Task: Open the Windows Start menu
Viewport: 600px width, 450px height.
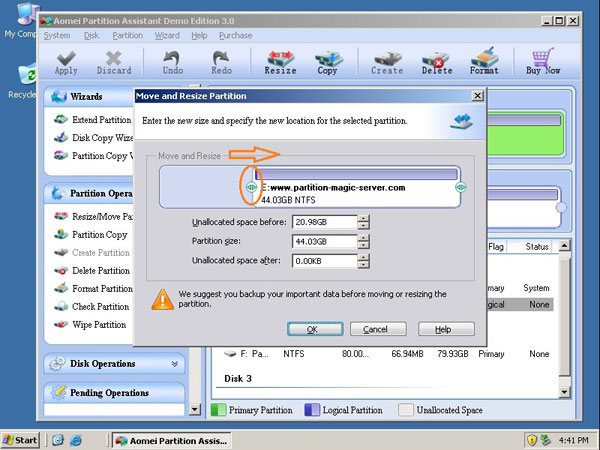Action: pyautogui.click(x=21, y=440)
